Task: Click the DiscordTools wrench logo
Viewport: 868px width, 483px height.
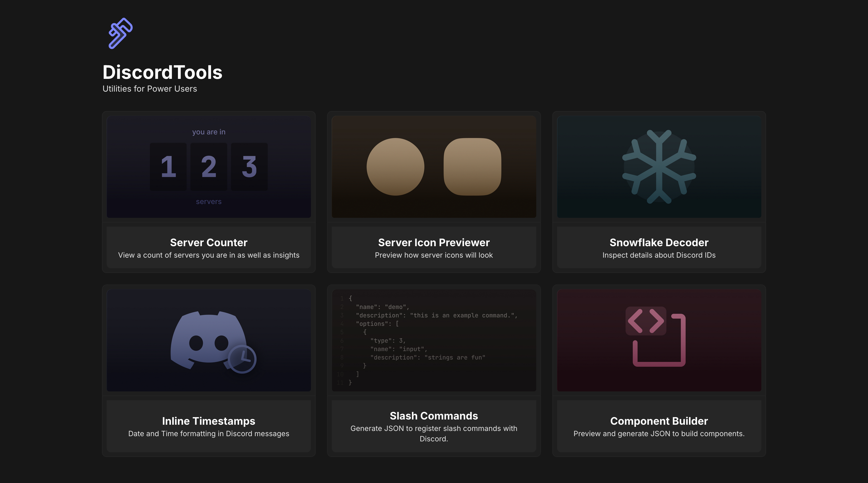Action: click(x=120, y=33)
